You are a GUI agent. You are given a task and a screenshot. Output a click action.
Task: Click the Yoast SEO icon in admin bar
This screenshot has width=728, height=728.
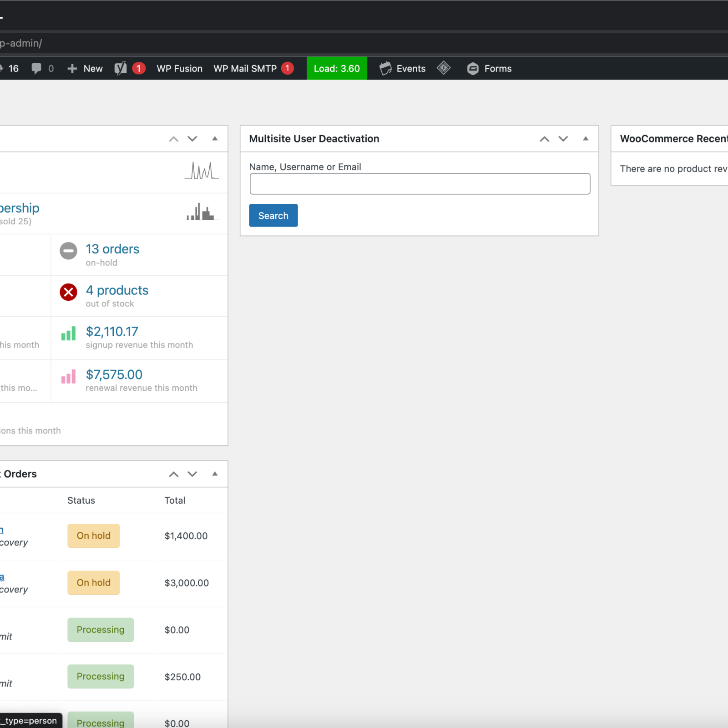[x=121, y=68]
